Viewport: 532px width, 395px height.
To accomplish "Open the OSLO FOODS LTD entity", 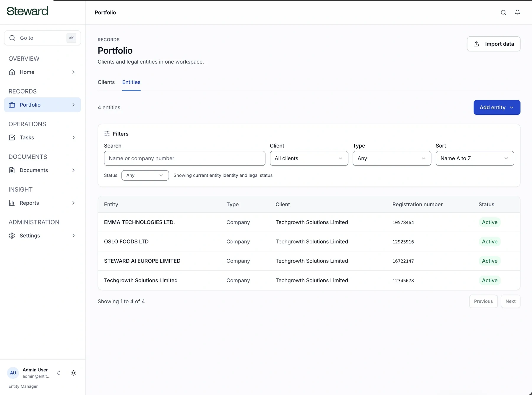I will coord(126,242).
